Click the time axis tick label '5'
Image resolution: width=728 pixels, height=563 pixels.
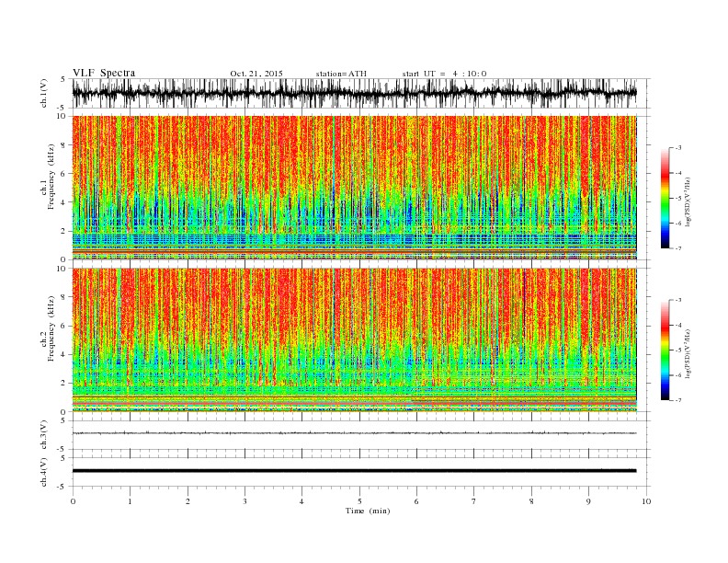pyautogui.click(x=359, y=501)
